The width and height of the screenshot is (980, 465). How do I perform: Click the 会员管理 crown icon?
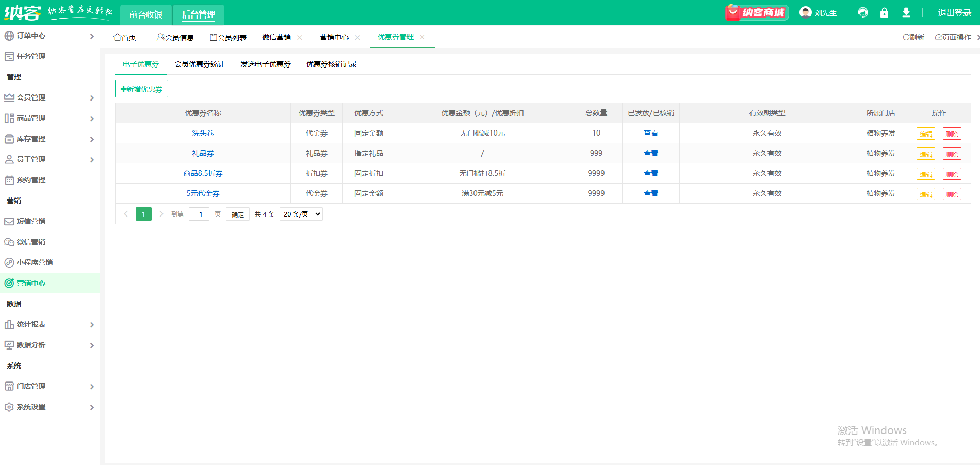pyautogui.click(x=9, y=97)
